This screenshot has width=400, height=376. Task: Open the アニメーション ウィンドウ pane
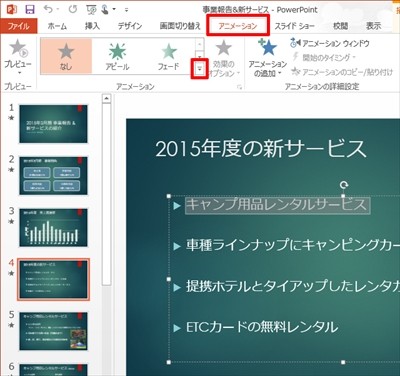point(330,43)
